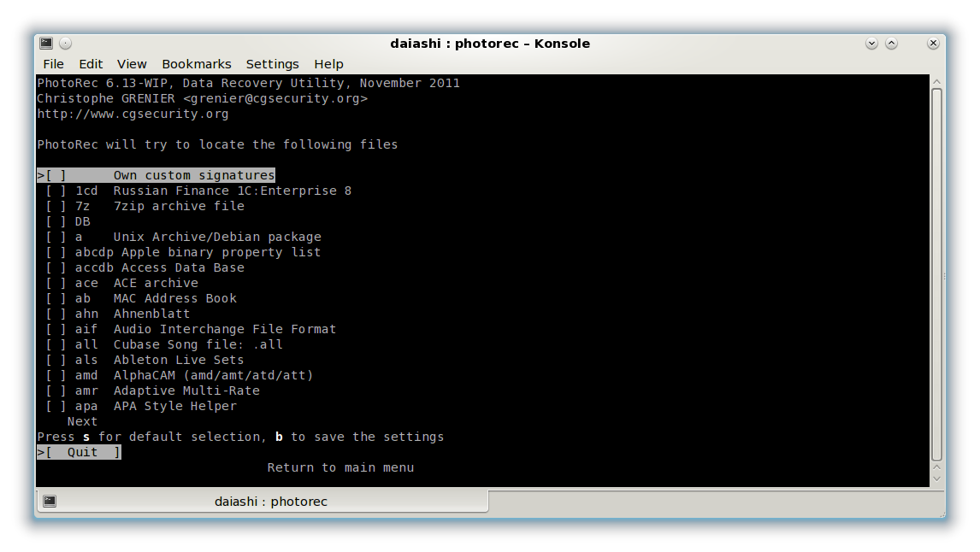Toggle the apa APA Style Helper checkbox
This screenshot has height=552, width=980.
pos(56,406)
